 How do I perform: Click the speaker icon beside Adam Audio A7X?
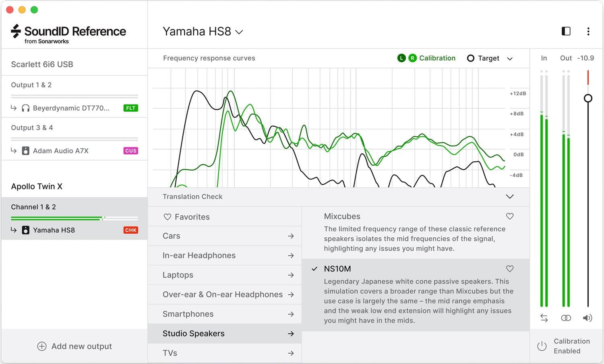25,151
